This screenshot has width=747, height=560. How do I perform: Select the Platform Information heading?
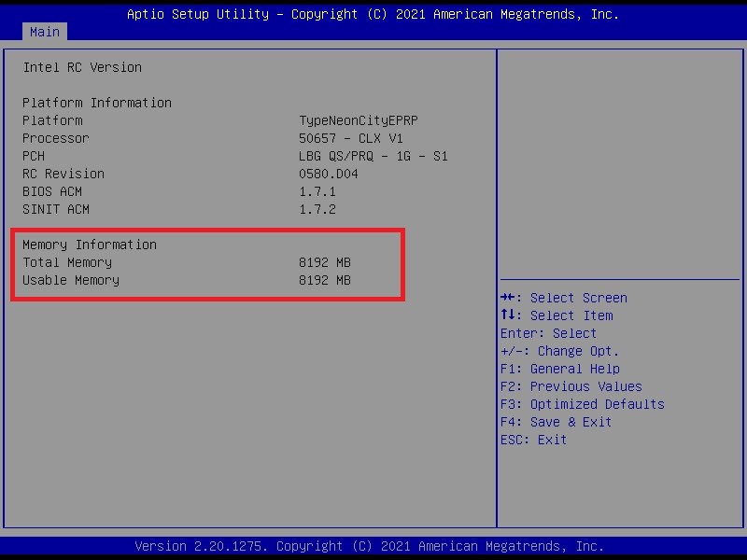click(x=97, y=103)
